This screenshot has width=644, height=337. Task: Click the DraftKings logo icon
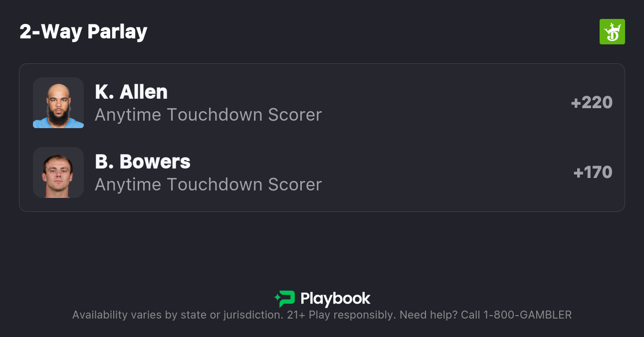612,32
